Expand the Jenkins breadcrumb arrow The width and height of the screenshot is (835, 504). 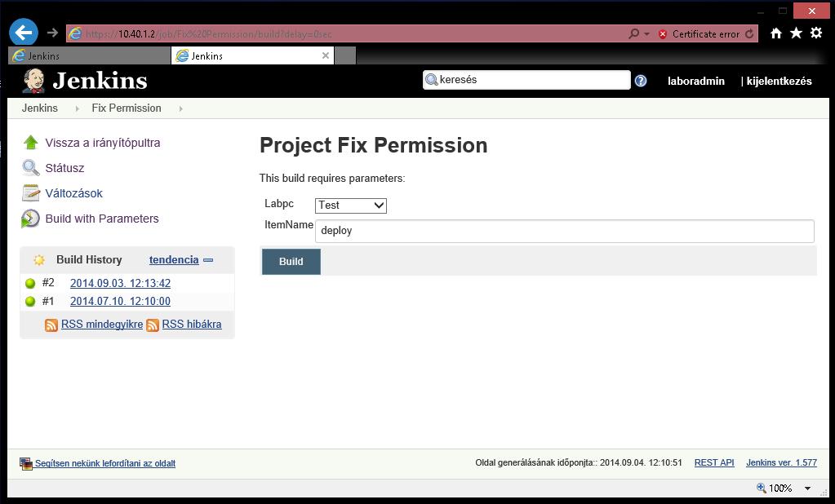78,108
